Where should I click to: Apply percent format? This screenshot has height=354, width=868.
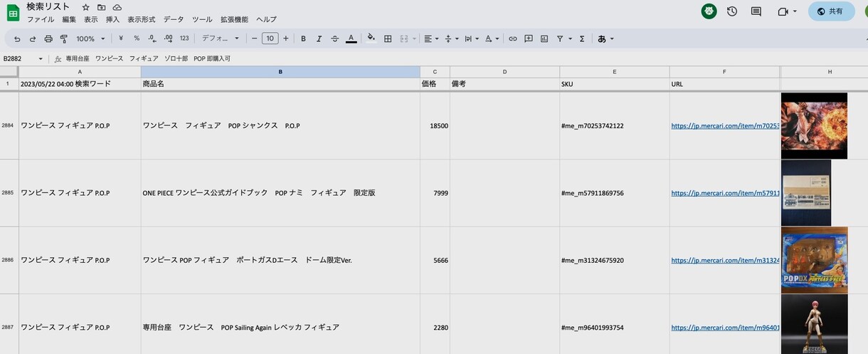(137, 38)
